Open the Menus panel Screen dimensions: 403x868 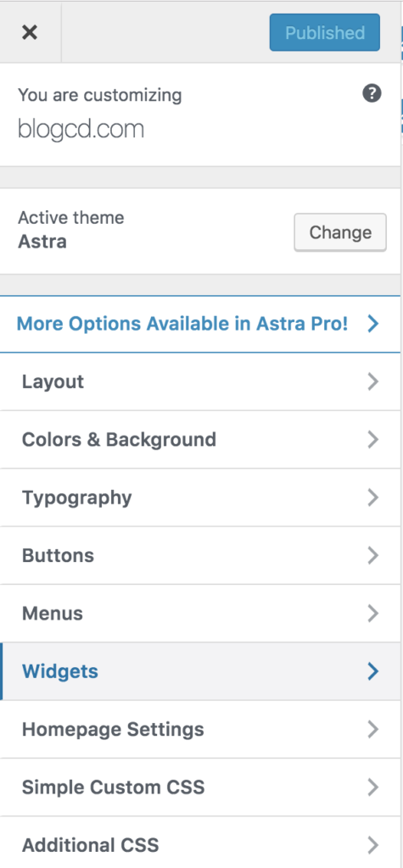[x=199, y=614]
